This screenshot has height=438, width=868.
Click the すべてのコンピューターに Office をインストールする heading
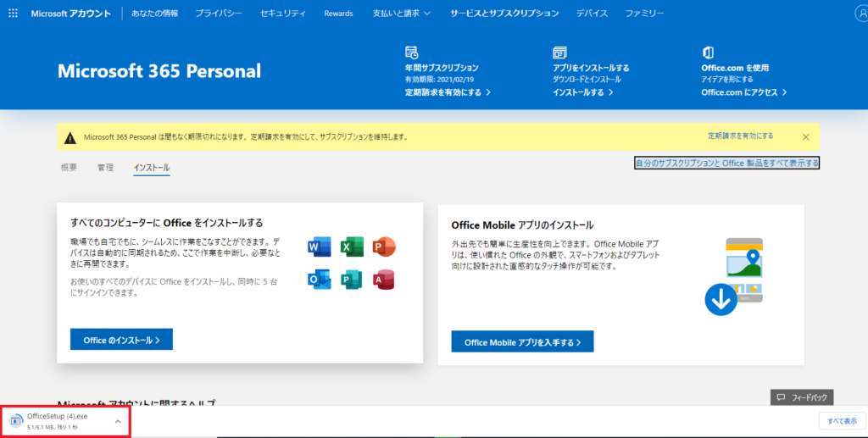167,223
